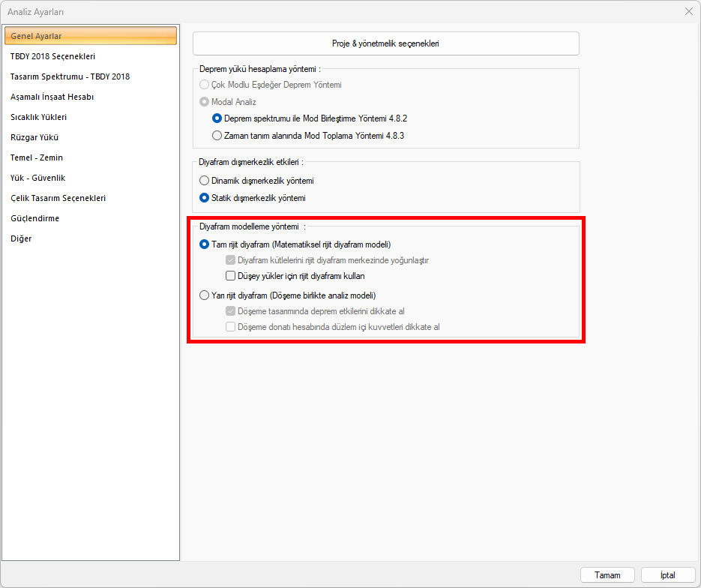Select Genel Ayarlar in the sidebar

coord(91,36)
